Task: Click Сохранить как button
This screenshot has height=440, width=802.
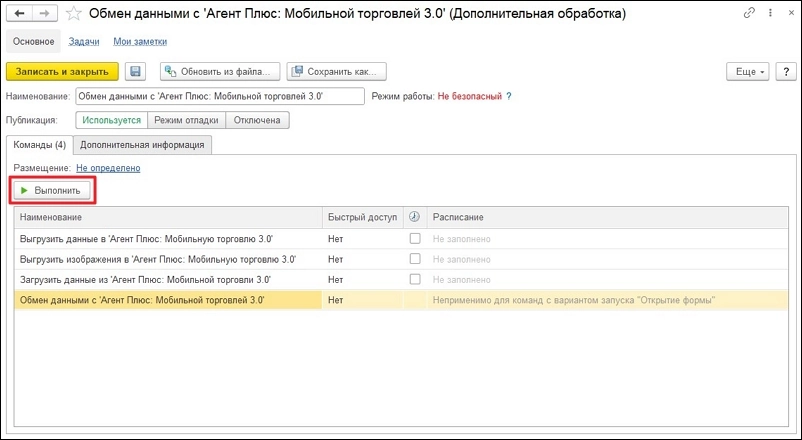Action: [x=337, y=72]
